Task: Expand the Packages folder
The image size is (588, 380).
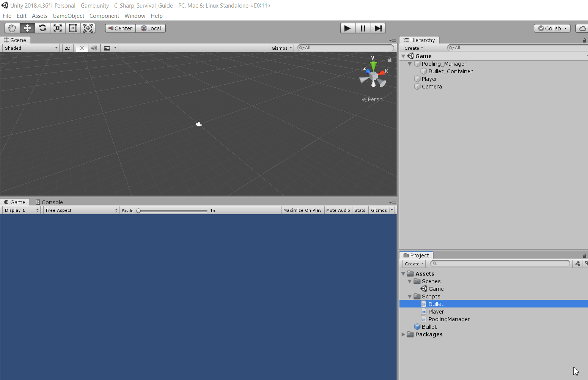Action: click(x=403, y=334)
